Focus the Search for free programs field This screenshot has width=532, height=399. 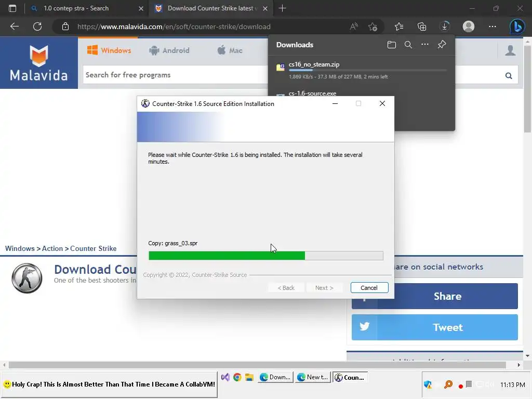[x=176, y=75]
